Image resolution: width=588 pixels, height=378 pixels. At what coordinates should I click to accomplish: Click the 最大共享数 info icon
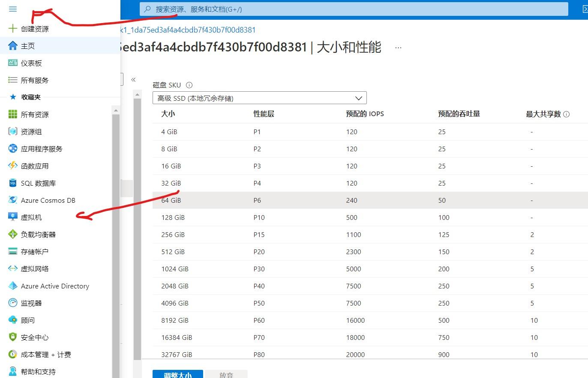567,114
